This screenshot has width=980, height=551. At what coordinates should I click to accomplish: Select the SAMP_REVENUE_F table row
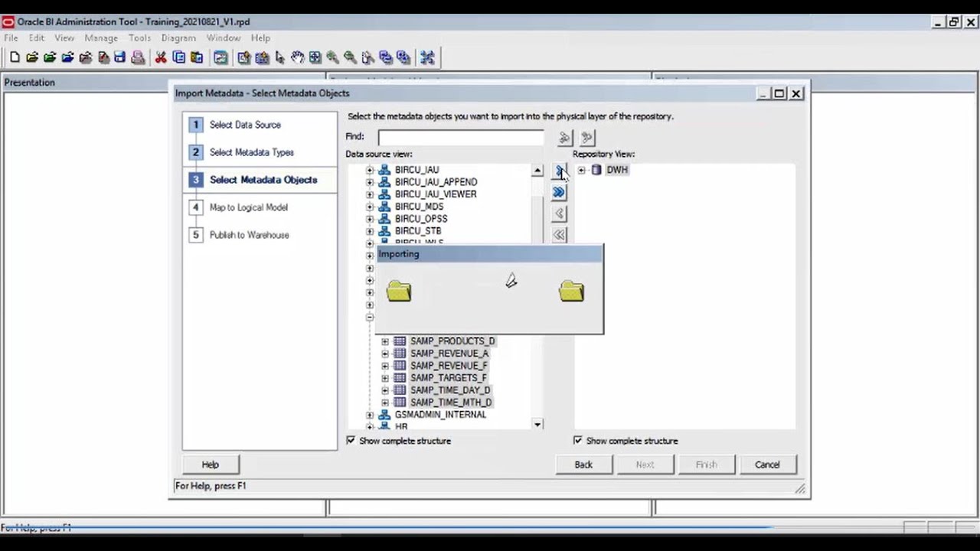[449, 366]
